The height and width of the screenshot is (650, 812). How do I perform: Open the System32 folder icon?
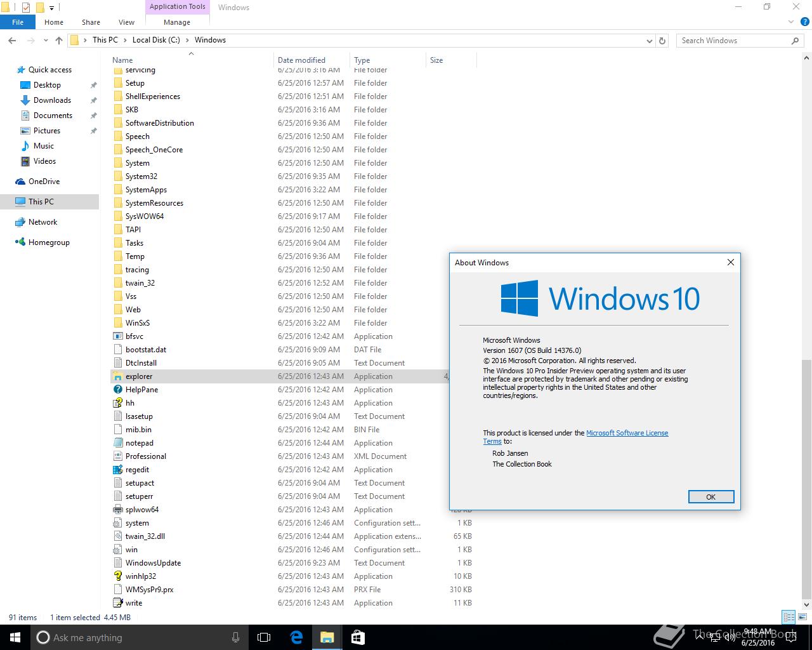point(117,176)
